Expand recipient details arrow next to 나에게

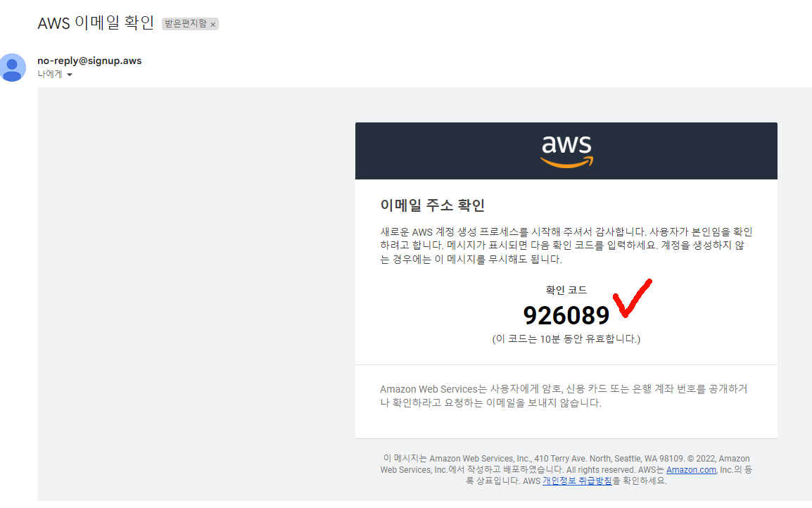(x=70, y=75)
